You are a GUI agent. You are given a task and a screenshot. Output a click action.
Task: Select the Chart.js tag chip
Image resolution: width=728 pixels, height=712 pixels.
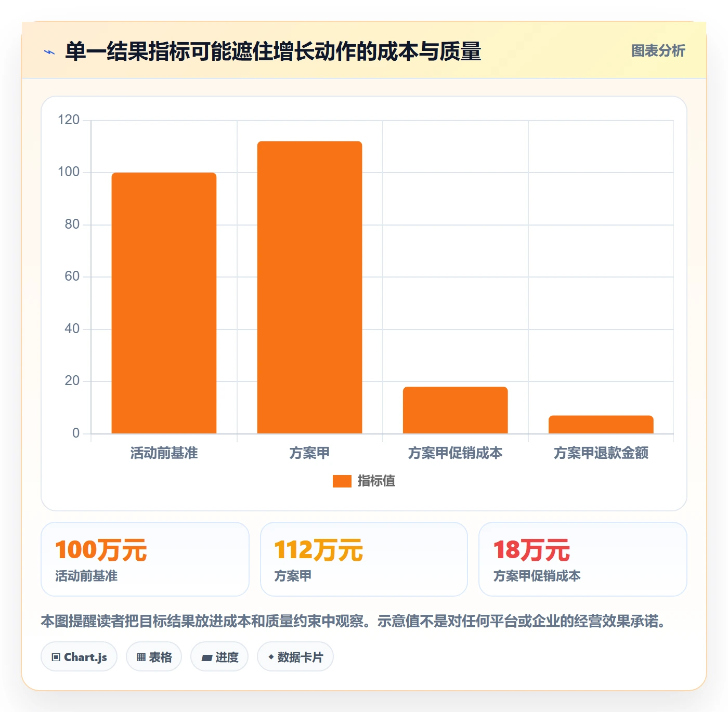click(79, 657)
